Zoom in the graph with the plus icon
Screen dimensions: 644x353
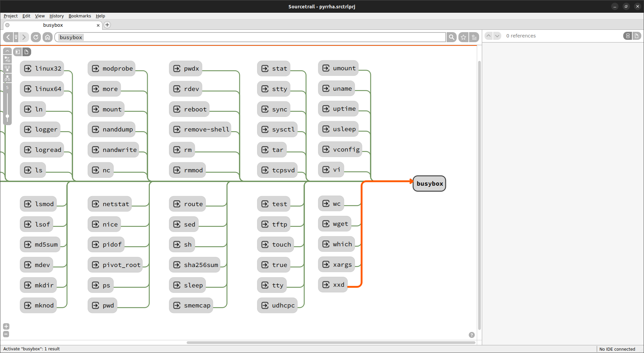coord(6,326)
